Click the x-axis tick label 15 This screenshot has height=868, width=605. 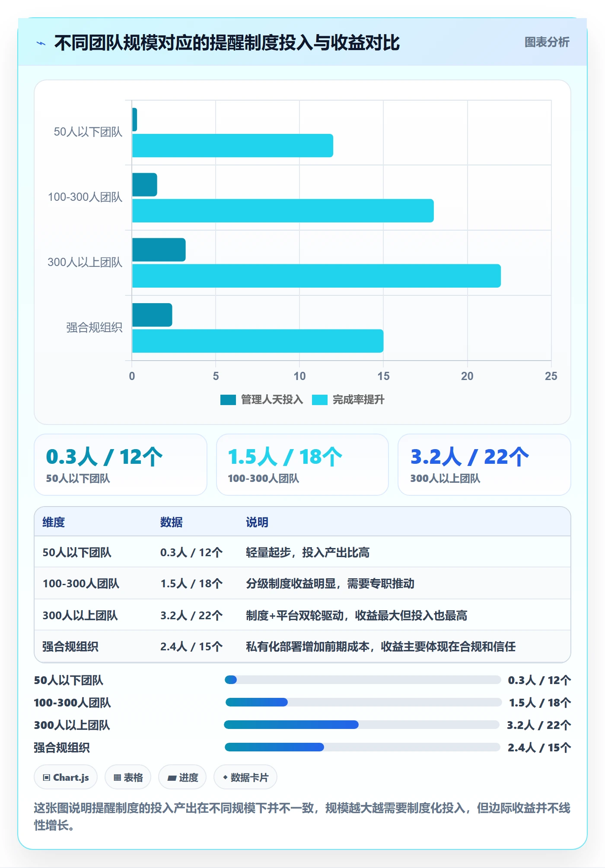click(x=383, y=376)
